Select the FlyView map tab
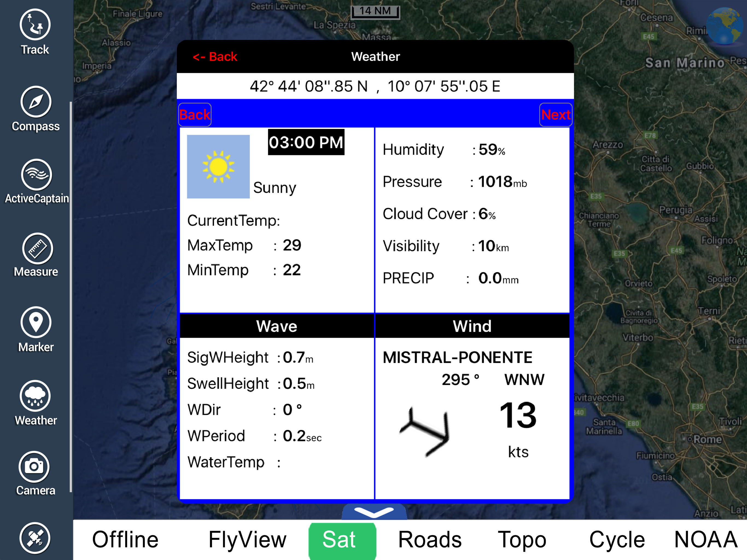 (x=247, y=539)
